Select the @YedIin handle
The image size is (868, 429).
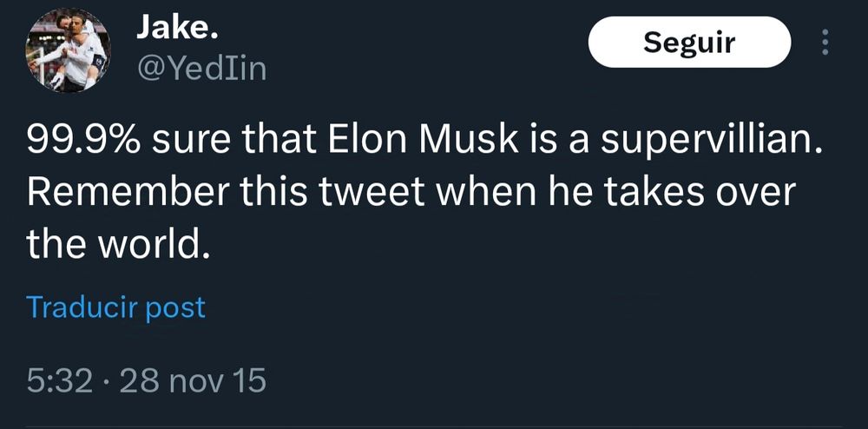(201, 69)
